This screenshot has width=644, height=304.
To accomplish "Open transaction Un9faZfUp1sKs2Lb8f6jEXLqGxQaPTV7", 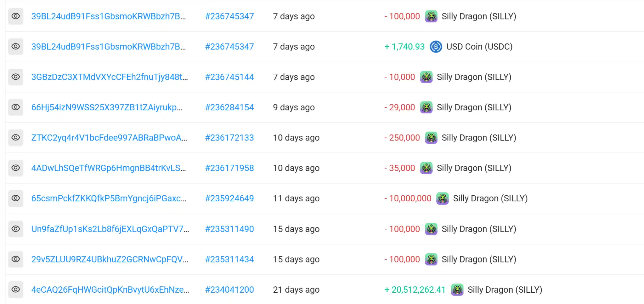I will pos(110,229).
